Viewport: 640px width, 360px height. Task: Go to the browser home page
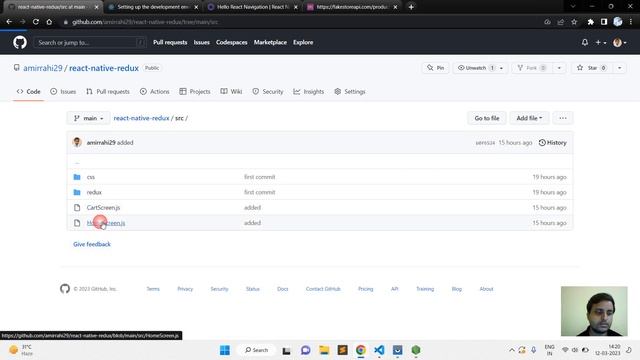point(49,22)
